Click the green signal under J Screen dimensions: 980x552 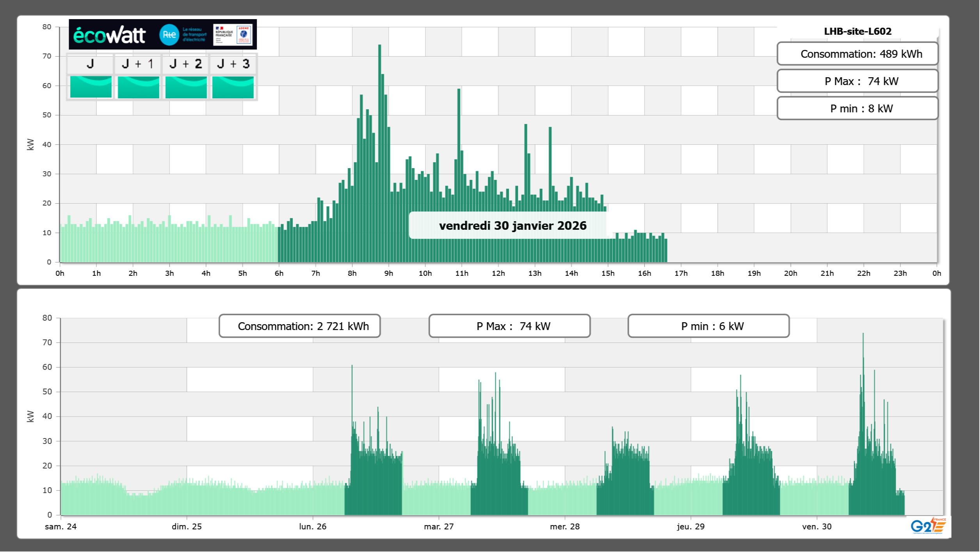point(91,87)
